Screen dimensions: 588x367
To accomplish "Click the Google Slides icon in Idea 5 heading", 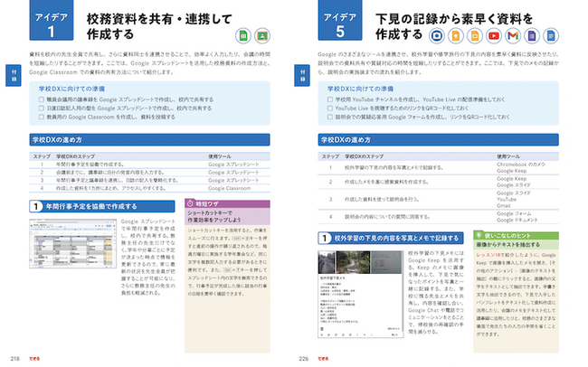I will (x=473, y=35).
